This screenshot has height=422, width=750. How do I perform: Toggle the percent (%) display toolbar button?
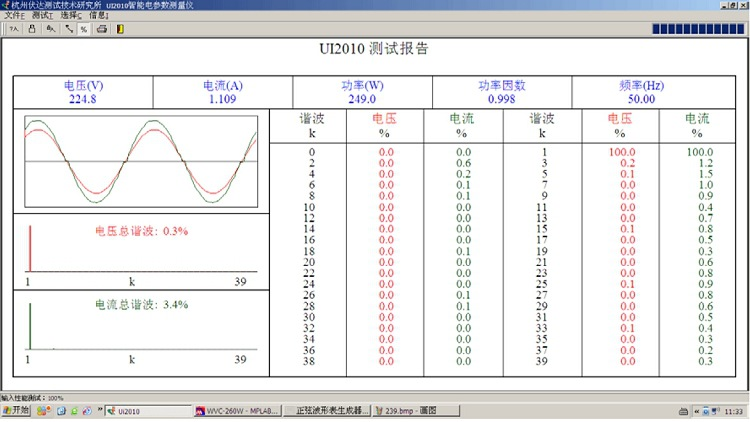pyautogui.click(x=84, y=29)
